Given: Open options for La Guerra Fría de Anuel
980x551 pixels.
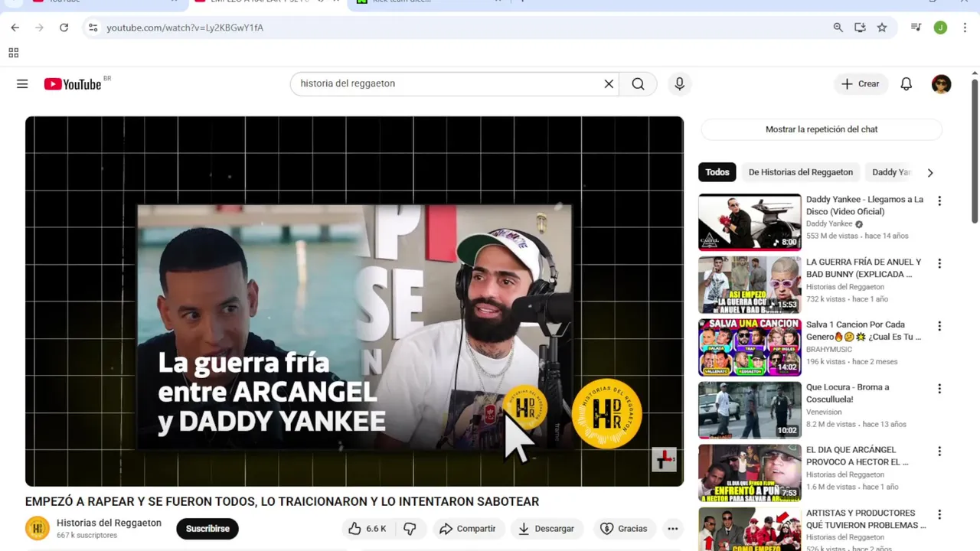Looking at the screenshot, I should 939,264.
